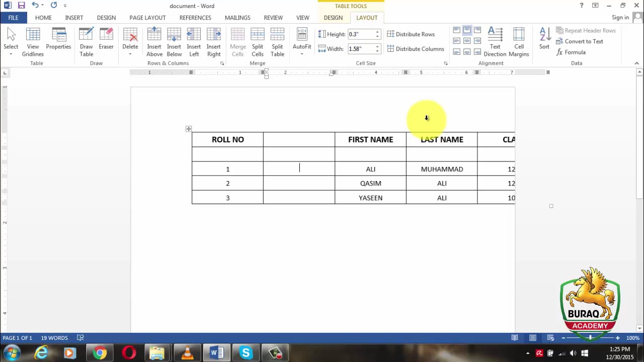Increase row height with up stepper

pyautogui.click(x=377, y=32)
